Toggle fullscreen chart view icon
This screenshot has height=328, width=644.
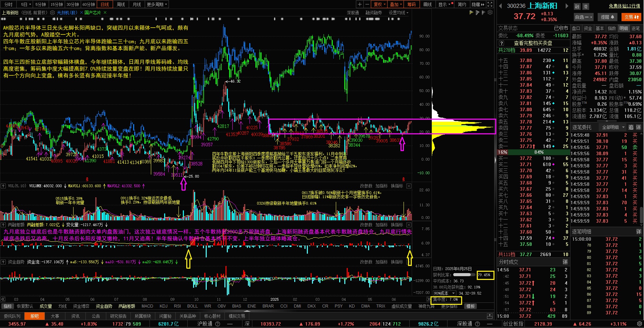pos(490,4)
